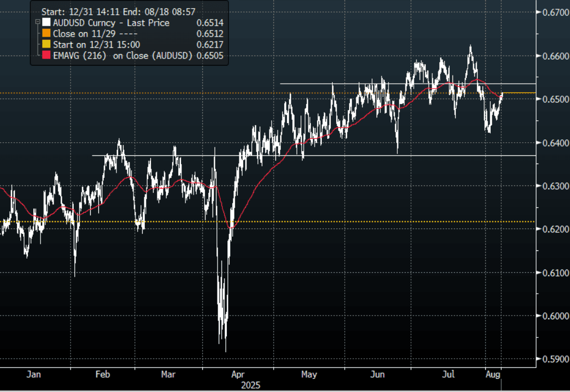
Task: Click the 0.6700 label on the price axis
Action: tap(554, 13)
